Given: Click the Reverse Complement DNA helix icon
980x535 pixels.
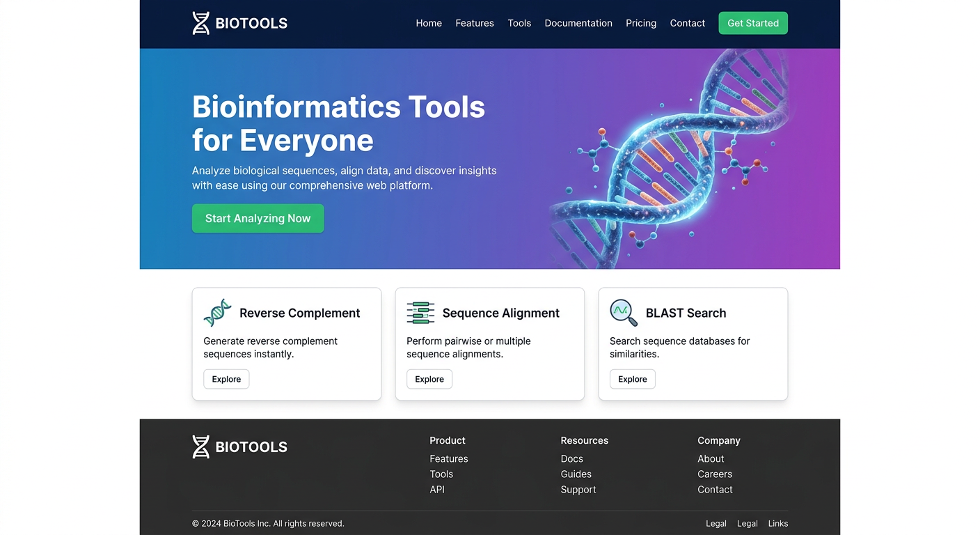Looking at the screenshot, I should point(217,313).
